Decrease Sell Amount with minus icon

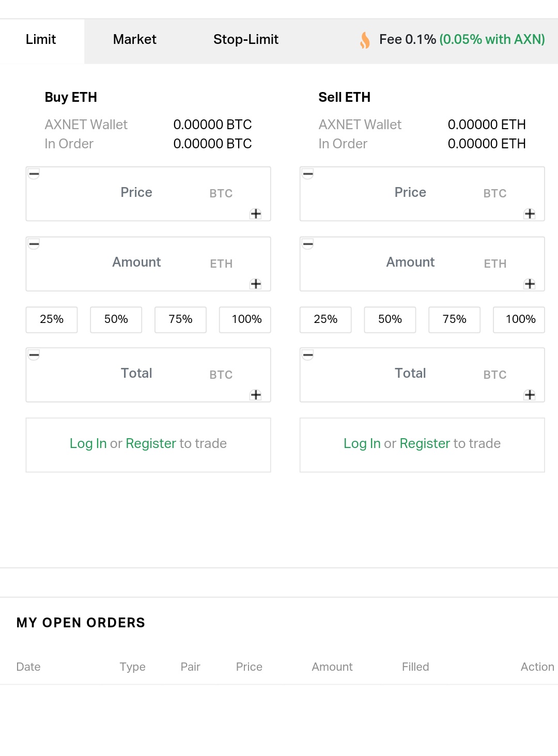(308, 244)
